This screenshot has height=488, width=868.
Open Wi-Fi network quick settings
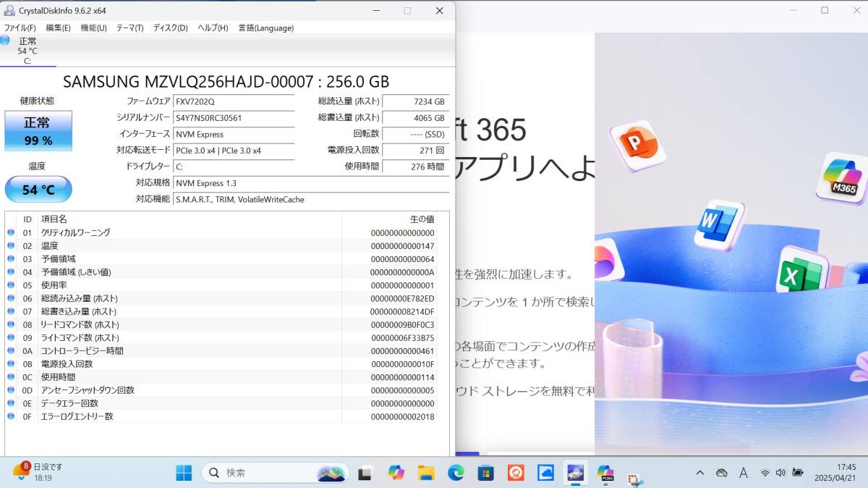click(765, 473)
